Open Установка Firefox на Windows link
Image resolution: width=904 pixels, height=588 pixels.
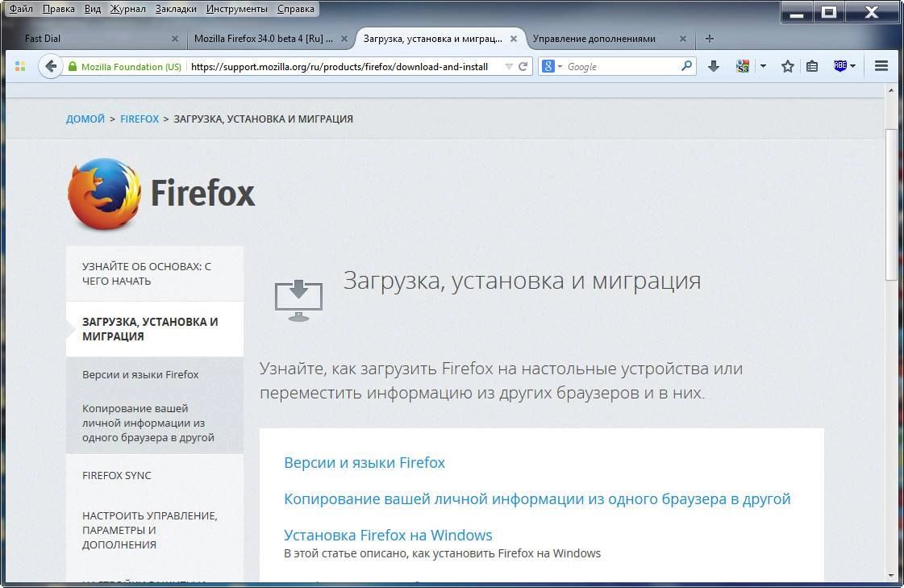388,535
